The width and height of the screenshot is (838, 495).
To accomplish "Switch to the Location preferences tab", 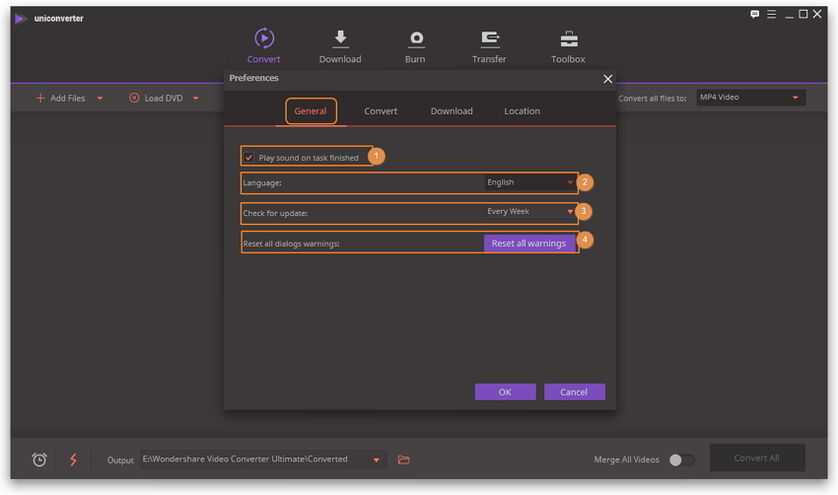I will (x=522, y=111).
